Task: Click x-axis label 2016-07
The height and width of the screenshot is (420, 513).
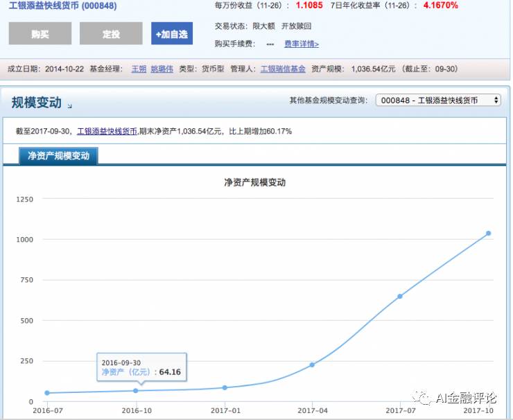Action: (48, 410)
